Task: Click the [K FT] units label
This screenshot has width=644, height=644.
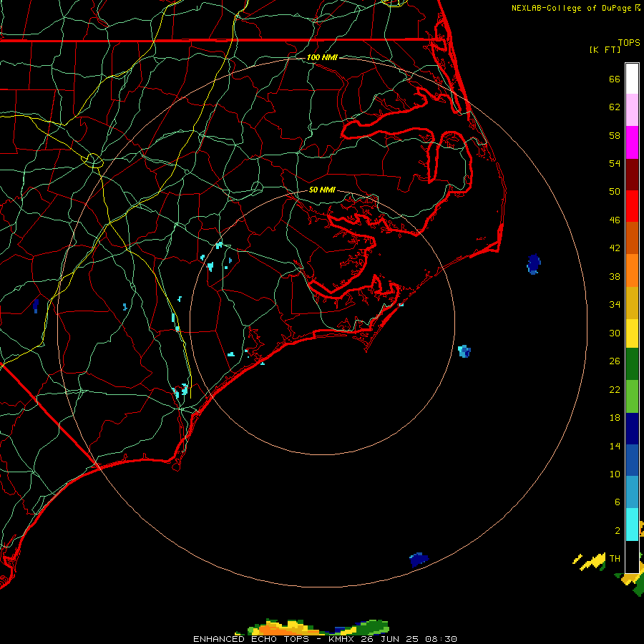Action: 605,49
